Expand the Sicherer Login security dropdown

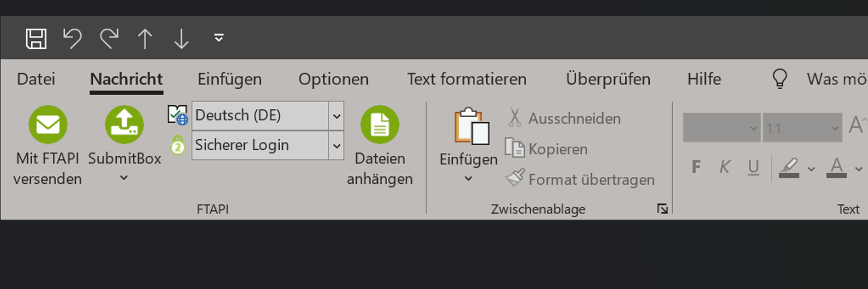[337, 146]
